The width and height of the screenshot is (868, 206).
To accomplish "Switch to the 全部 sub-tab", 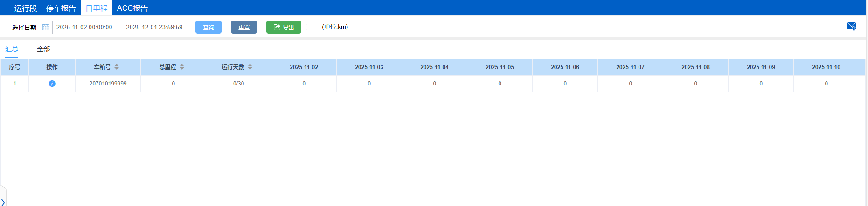I will (43, 49).
